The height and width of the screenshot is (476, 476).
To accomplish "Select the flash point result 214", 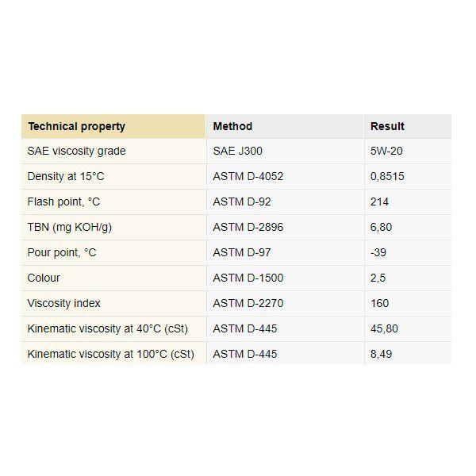I will point(379,202).
